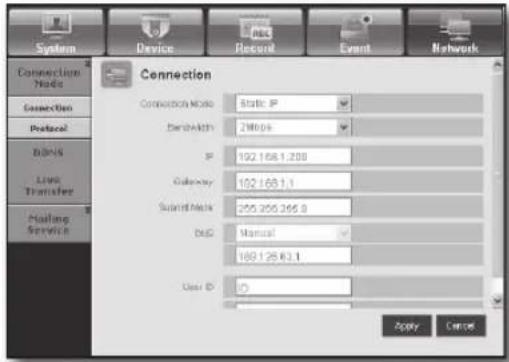Viewport: 509px width, 362px height.
Task: Click the Record REC icon
Action: [x=256, y=27]
